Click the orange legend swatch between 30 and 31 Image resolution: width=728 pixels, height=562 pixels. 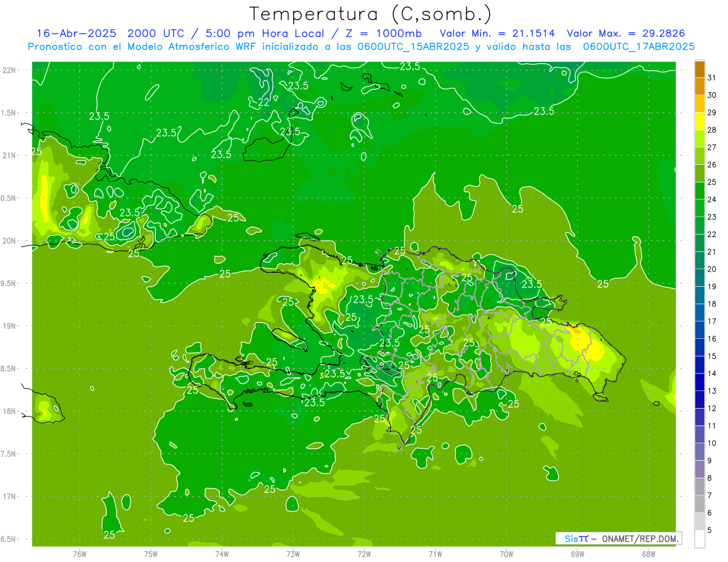[x=699, y=86]
